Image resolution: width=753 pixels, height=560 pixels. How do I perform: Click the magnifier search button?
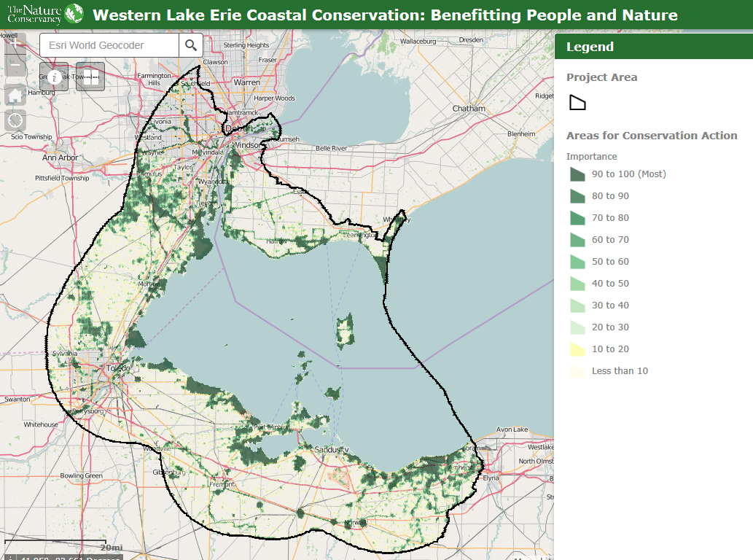pyautogui.click(x=191, y=45)
